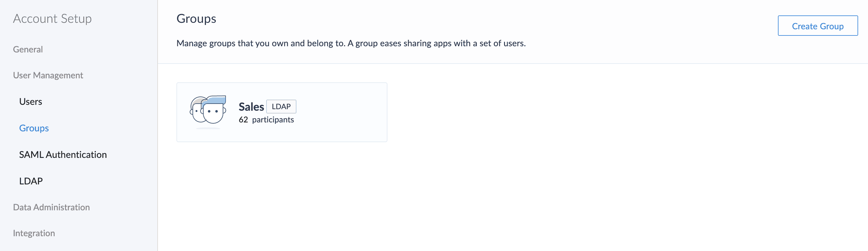Click the word participants under Sales
Viewport: 868px width, 251px height.
pos(273,120)
